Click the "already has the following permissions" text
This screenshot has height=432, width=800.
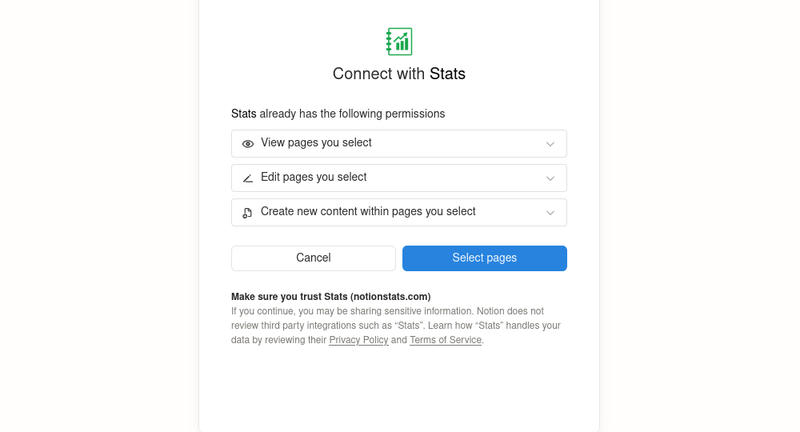pos(352,114)
